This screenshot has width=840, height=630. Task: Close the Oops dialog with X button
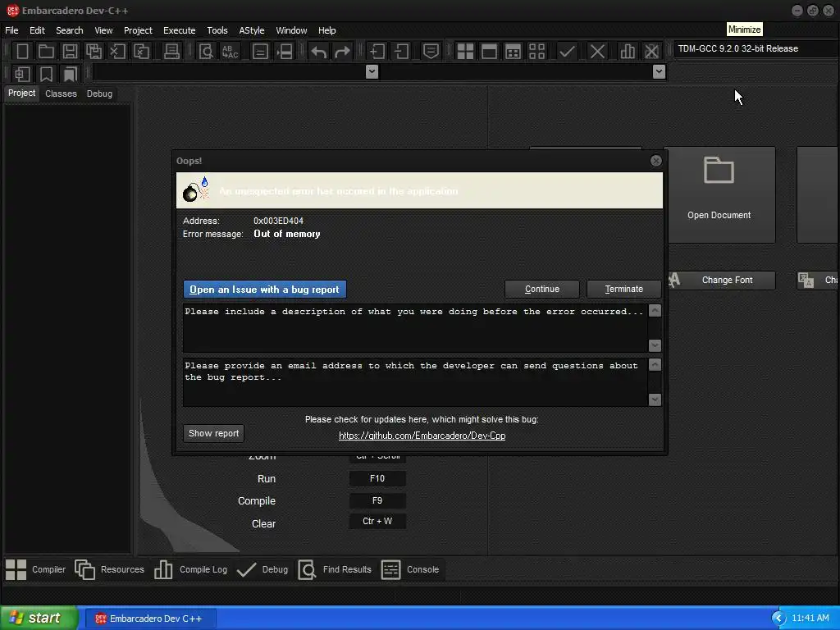[x=655, y=161]
